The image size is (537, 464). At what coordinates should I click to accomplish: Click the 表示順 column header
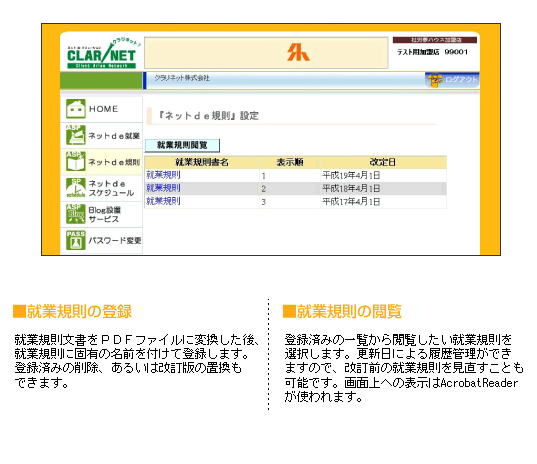(290, 162)
